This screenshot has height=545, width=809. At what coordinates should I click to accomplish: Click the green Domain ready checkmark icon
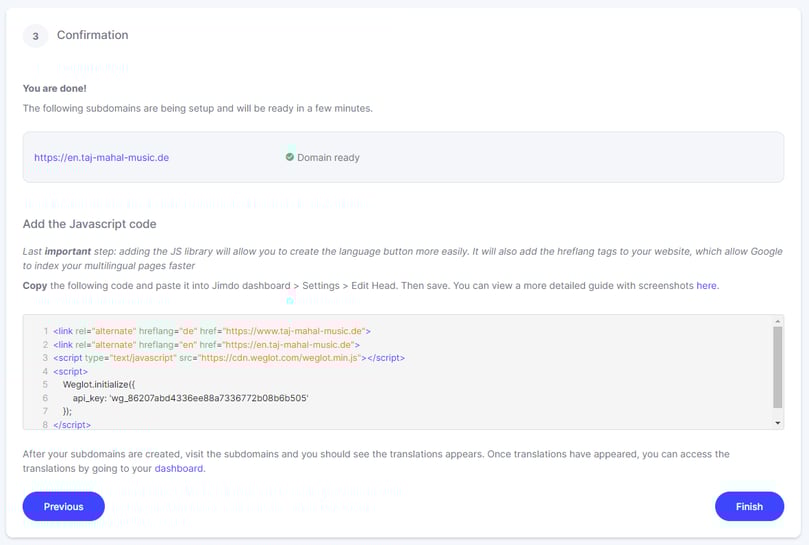point(290,157)
